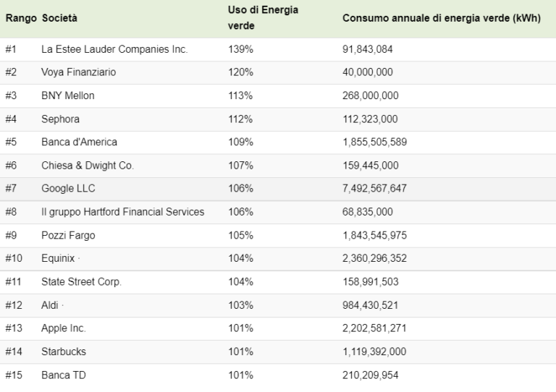Click rank #13 cell
This screenshot has width=556, height=392.
coord(14,328)
